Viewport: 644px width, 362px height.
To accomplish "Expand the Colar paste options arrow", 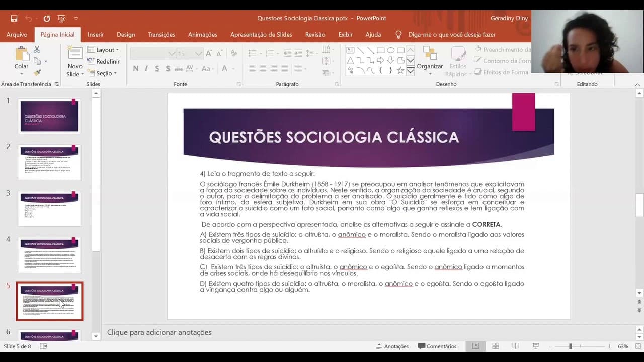I will 22,74.
